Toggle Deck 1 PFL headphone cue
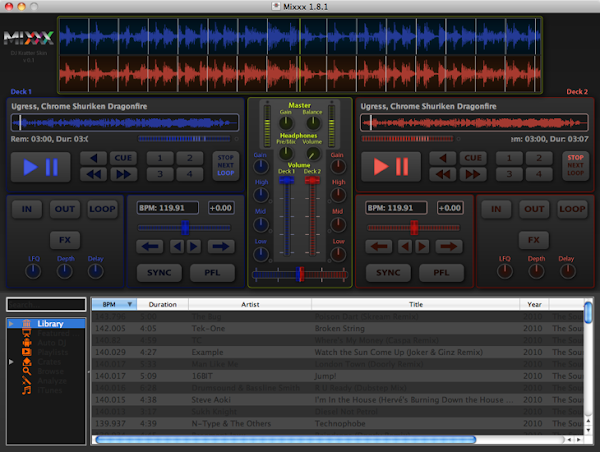The image size is (600, 452). coord(211,272)
